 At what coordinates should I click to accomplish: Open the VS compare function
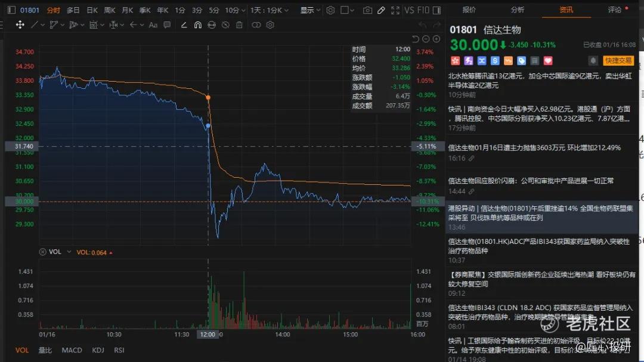click(409, 10)
